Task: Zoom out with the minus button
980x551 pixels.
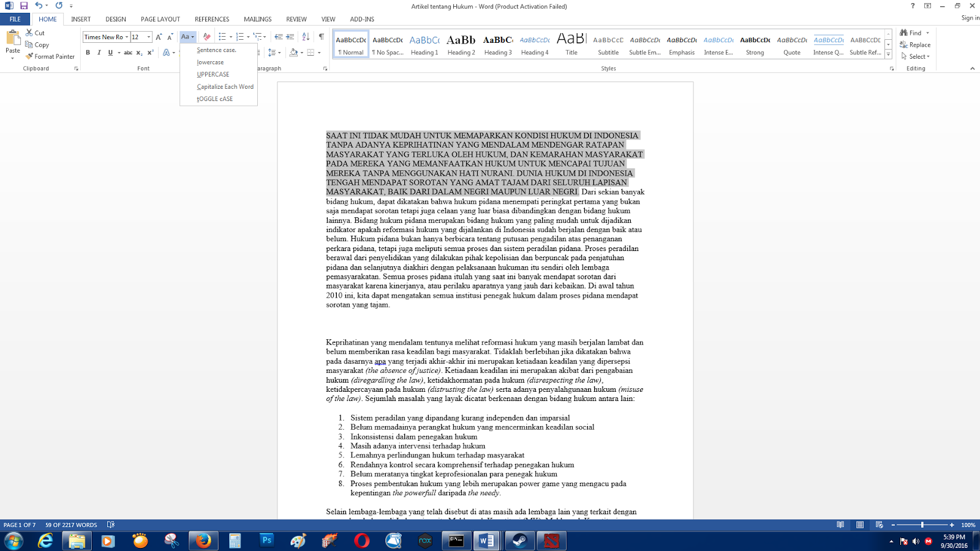Action: 893,525
